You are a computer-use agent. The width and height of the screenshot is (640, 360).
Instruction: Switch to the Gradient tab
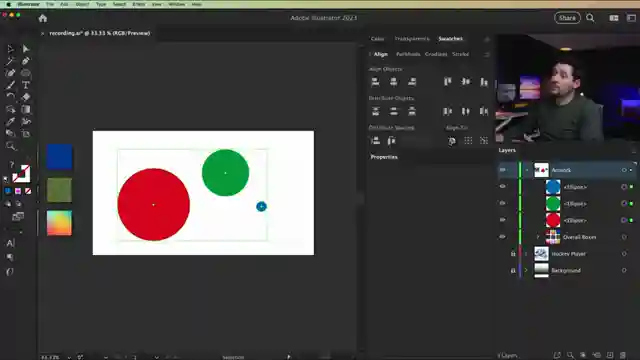[436, 54]
